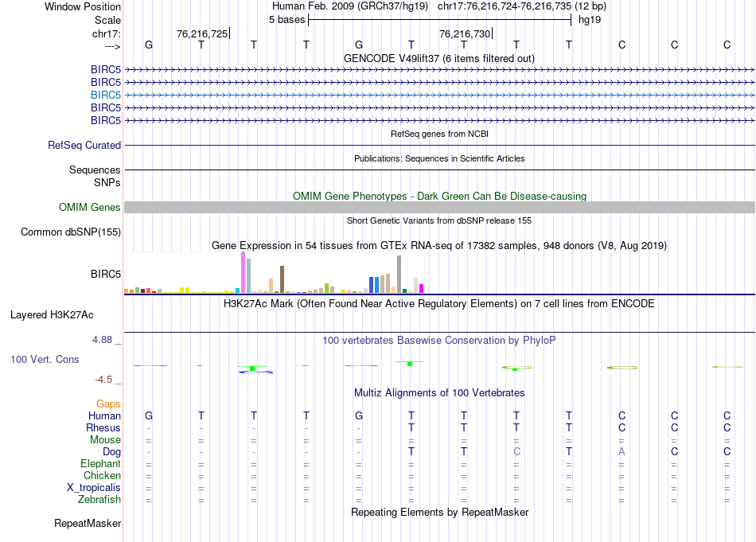Image resolution: width=756 pixels, height=542 pixels.
Task: Click the SNPs track label
Action: [107, 183]
